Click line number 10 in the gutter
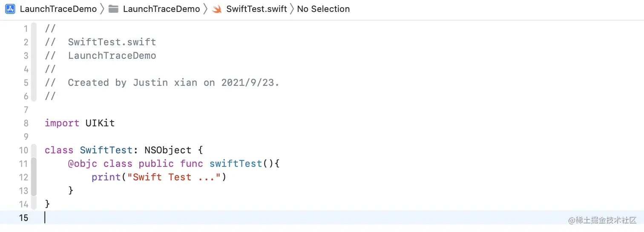Screen dimensions: 644x232 (23, 150)
